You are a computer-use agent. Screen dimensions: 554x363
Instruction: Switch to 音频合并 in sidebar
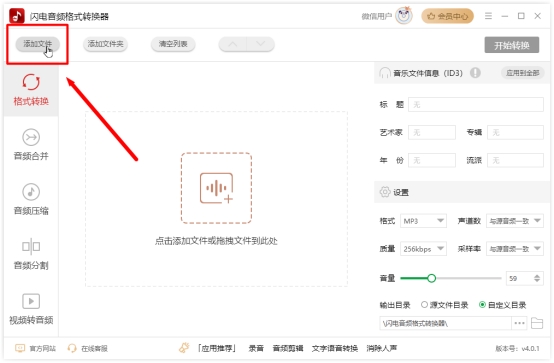coord(31,145)
